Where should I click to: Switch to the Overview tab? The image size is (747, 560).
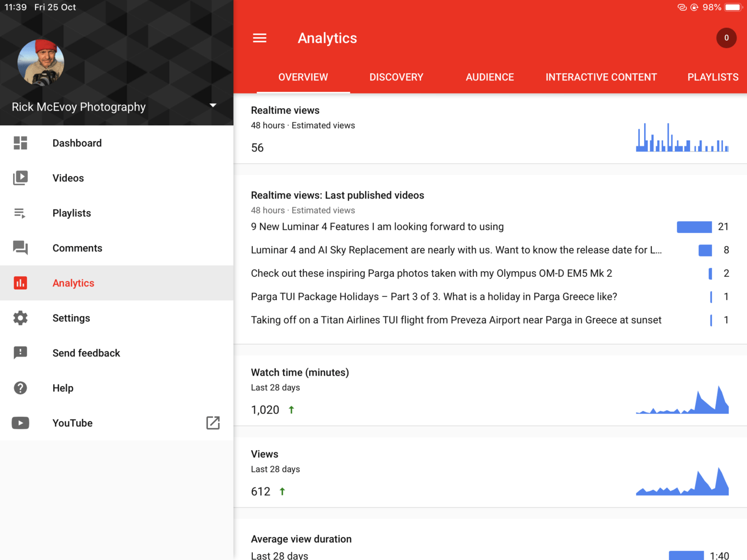(x=303, y=77)
